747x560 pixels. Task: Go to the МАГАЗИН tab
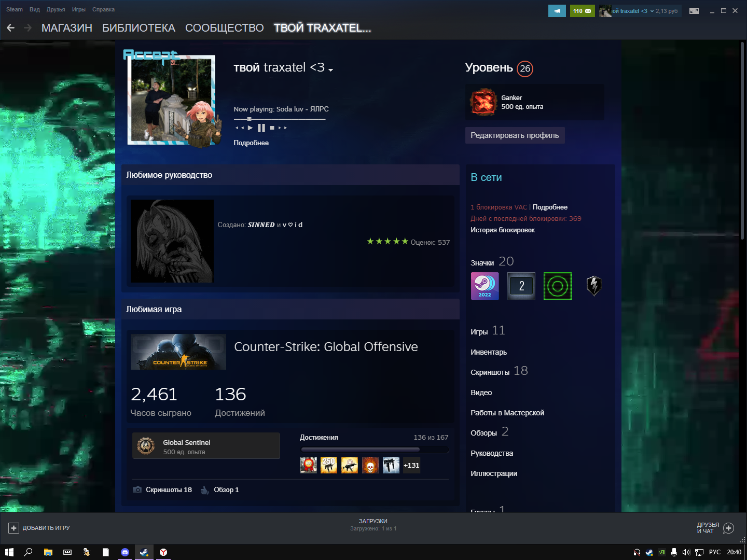(x=67, y=28)
